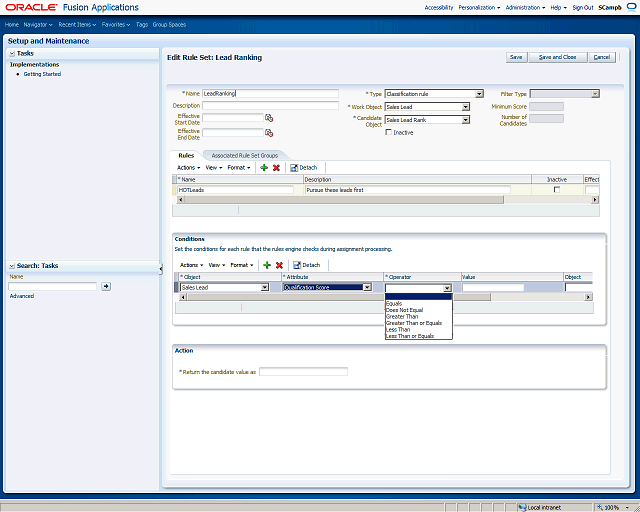The image size is (640, 512).
Task: Add a new condition with green plus
Action: [267, 265]
